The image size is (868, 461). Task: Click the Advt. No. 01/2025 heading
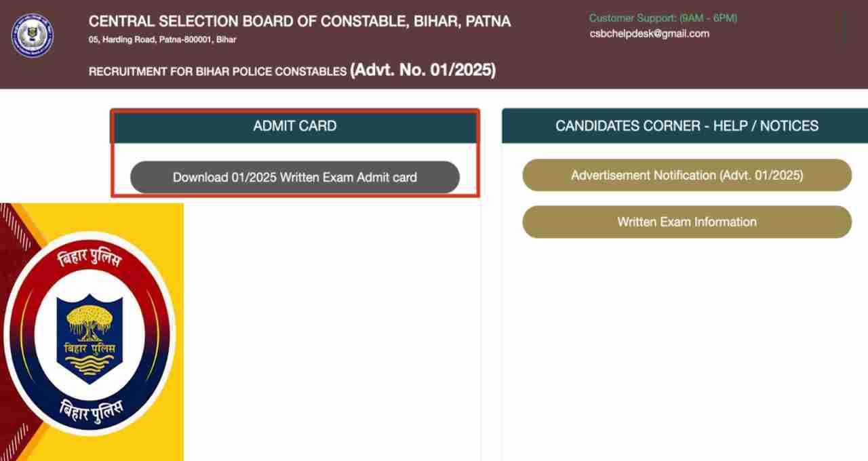pyautogui.click(x=423, y=69)
